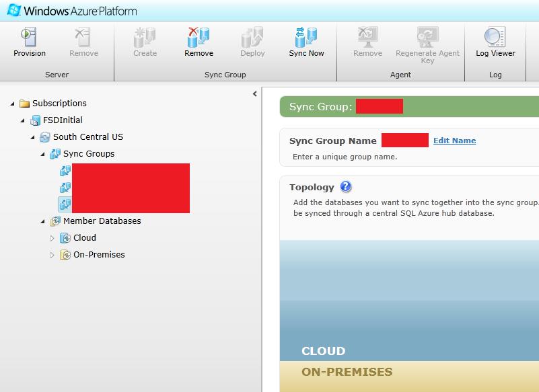Viewport: 539px width, 392px height.
Task: Click the Provision server icon
Action: click(29, 37)
